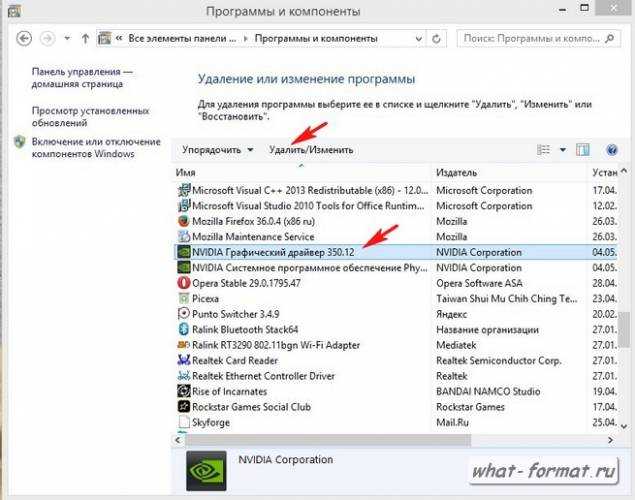Click the Яндекс publisher cell
Screen dimensions: 635x500
(x=452, y=314)
